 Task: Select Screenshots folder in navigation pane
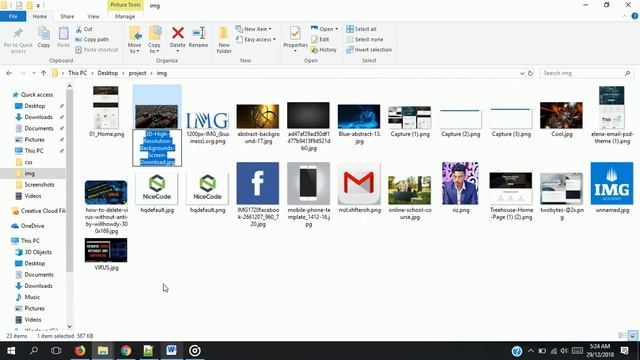(x=39, y=184)
